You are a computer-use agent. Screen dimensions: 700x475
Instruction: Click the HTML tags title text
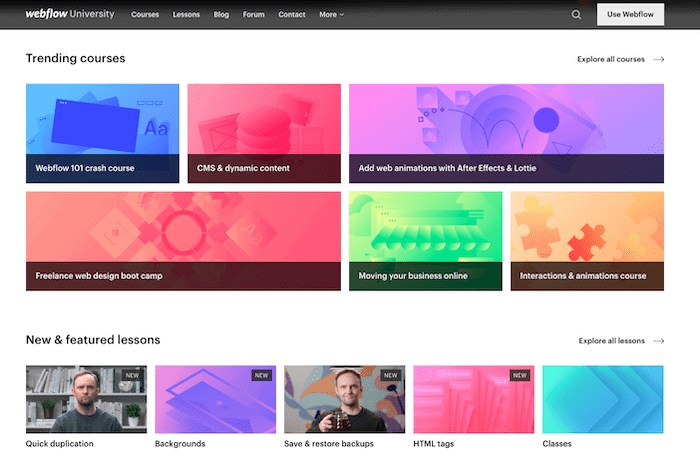(x=433, y=444)
